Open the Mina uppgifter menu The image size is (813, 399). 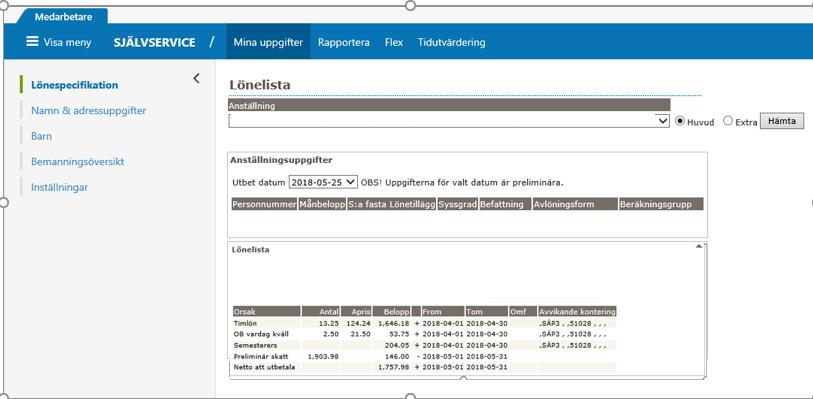point(268,42)
